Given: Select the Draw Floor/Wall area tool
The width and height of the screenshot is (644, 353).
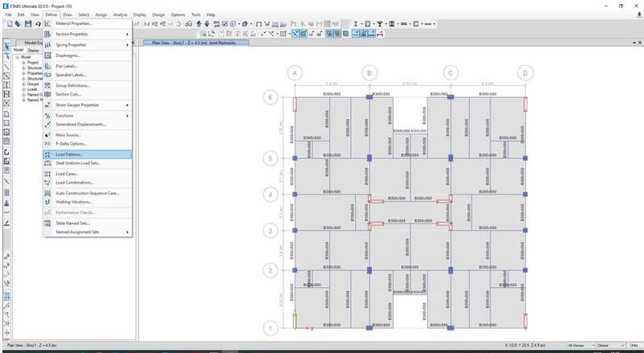Looking at the screenshot, I should (6, 114).
